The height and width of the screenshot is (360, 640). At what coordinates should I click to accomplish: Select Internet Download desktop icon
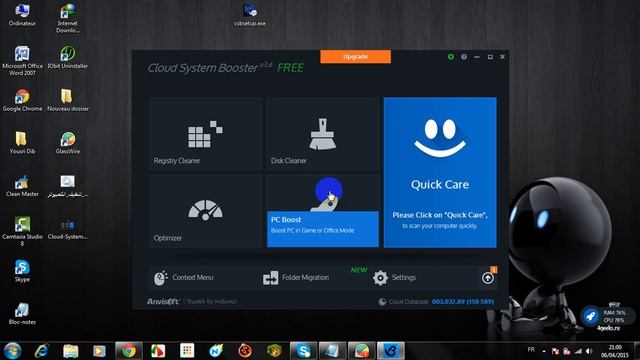pos(68,18)
